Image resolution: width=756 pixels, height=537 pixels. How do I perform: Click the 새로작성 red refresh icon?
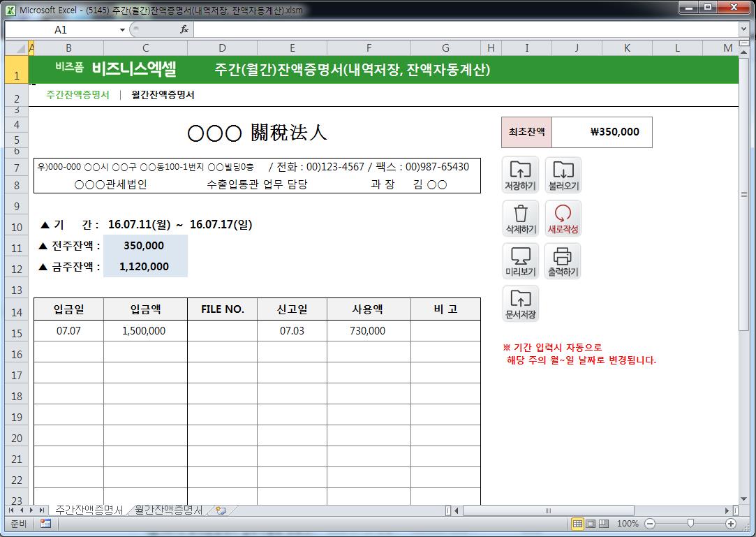(x=563, y=218)
